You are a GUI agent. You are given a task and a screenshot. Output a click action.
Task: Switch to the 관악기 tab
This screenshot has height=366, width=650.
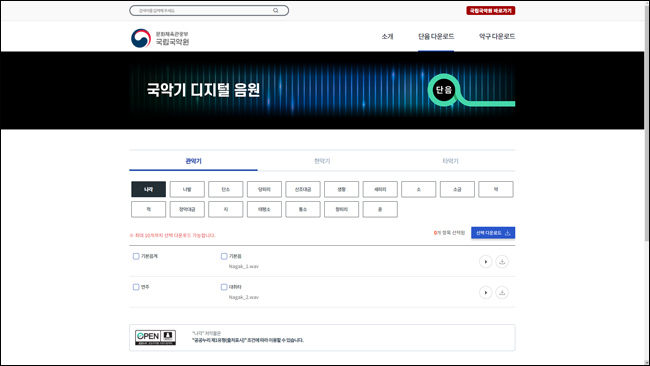click(x=193, y=161)
